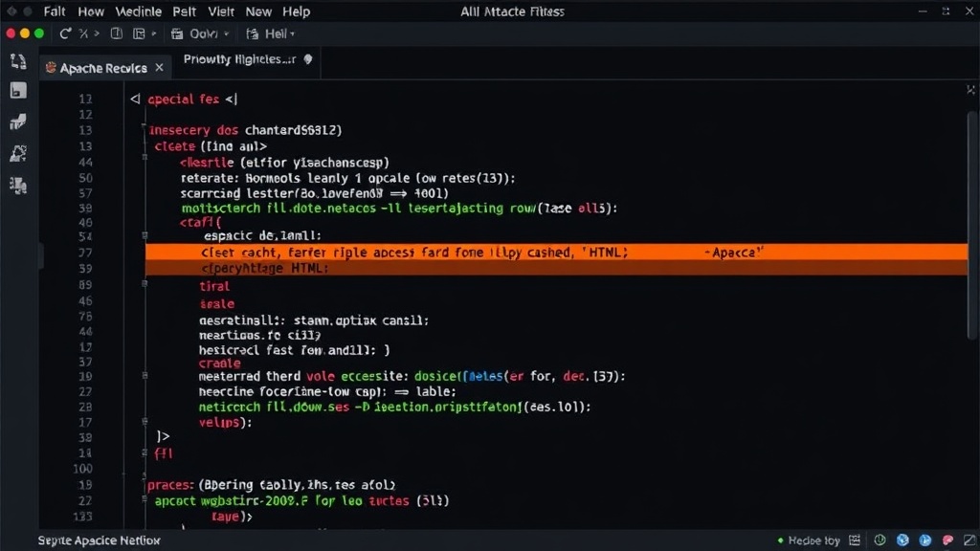This screenshot has width=980, height=551.
Task: Click the split layout toolbar icon
Action: [139, 33]
